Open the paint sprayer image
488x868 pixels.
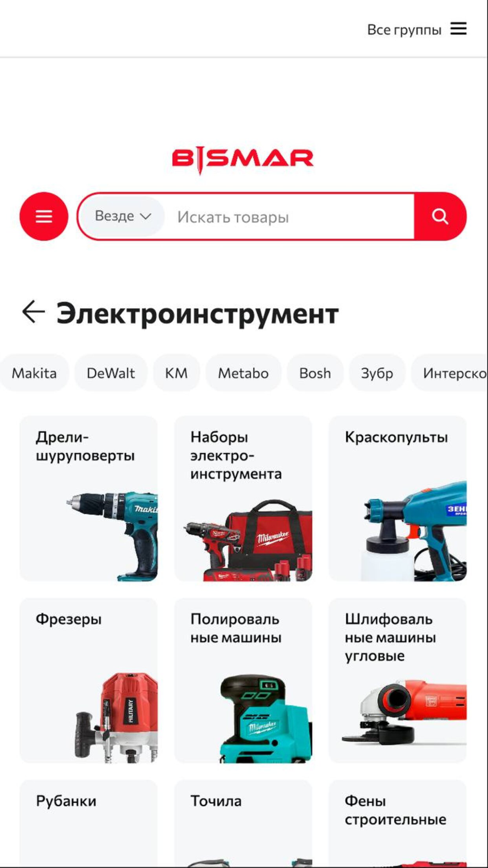click(x=414, y=531)
